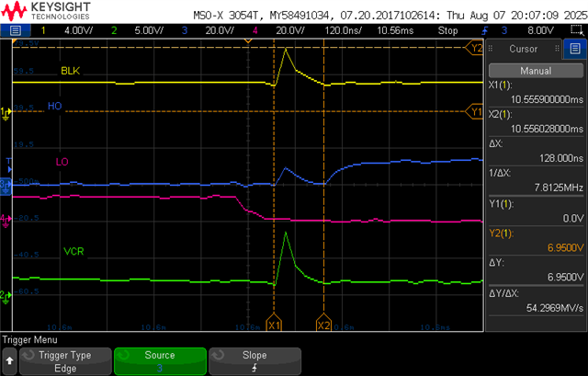Click channel 3 ground reference marker
588x376 pixels.
(x=6, y=186)
